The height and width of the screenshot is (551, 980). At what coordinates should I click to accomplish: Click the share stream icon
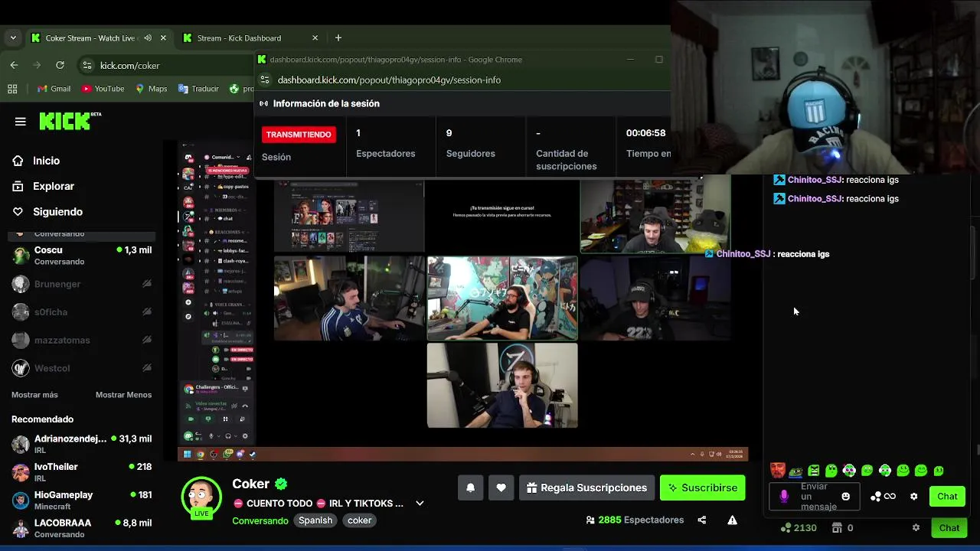(x=701, y=520)
